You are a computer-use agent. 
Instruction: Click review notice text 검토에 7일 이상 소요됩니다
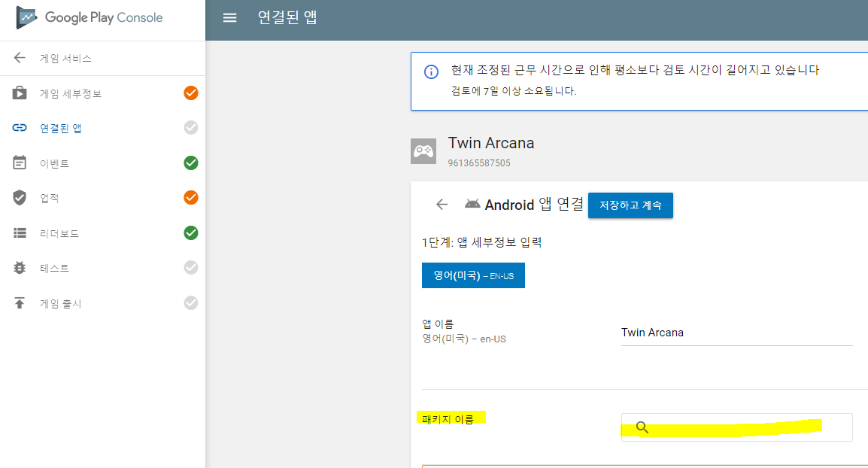(514, 91)
